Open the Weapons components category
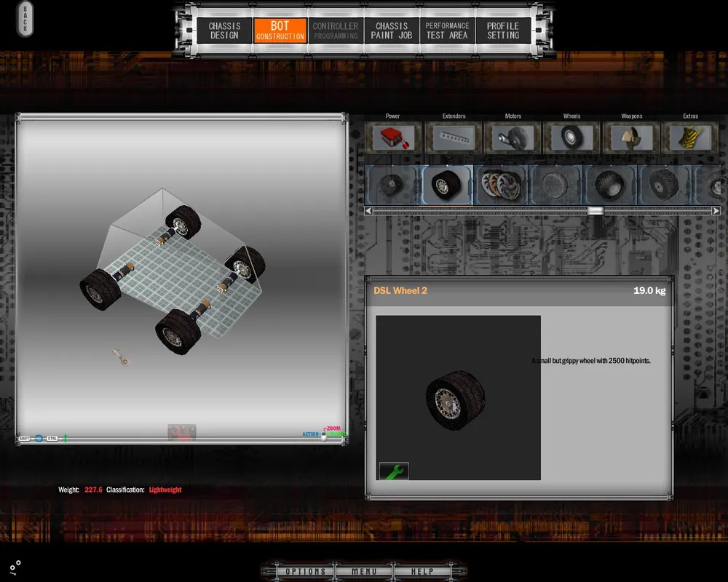This screenshot has width=728, height=582. tap(631, 137)
